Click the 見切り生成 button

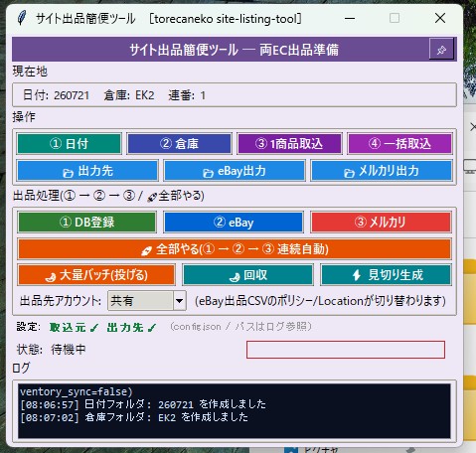click(x=386, y=275)
